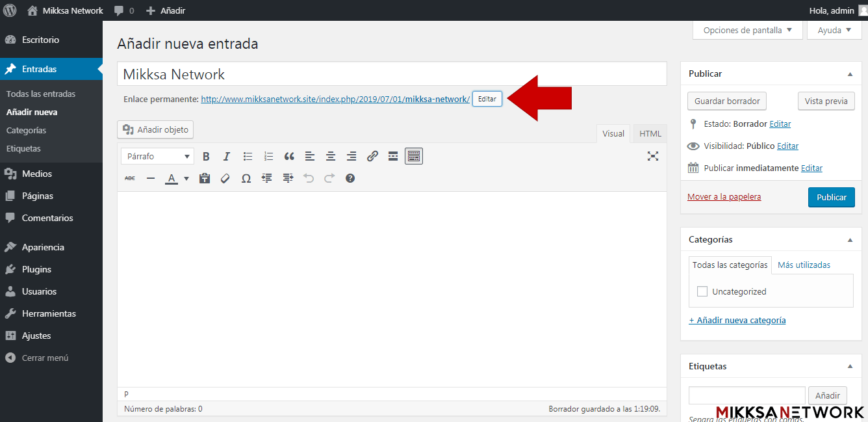
Task: Apply italic formatting in editor toolbar
Action: (x=227, y=156)
